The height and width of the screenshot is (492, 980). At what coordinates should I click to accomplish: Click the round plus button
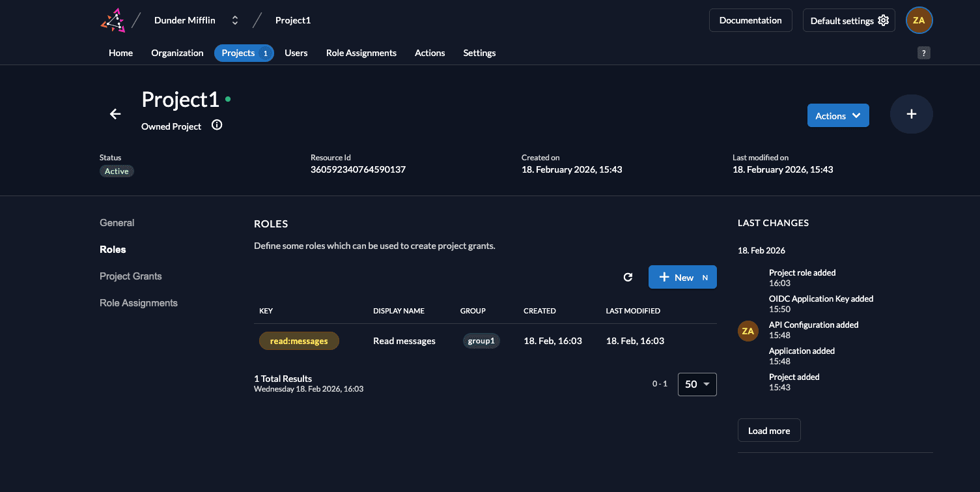[x=911, y=114]
